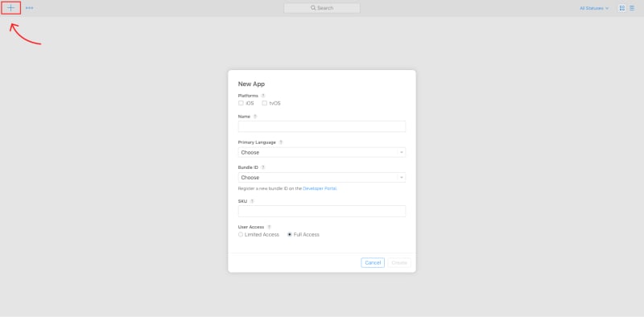Show help tooltip for Bundle ID

coord(263,167)
